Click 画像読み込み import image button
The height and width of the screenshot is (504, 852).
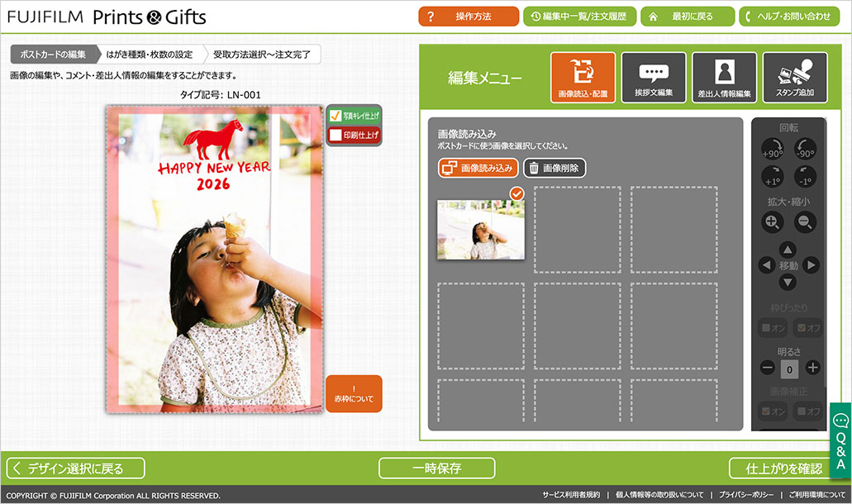tap(478, 168)
